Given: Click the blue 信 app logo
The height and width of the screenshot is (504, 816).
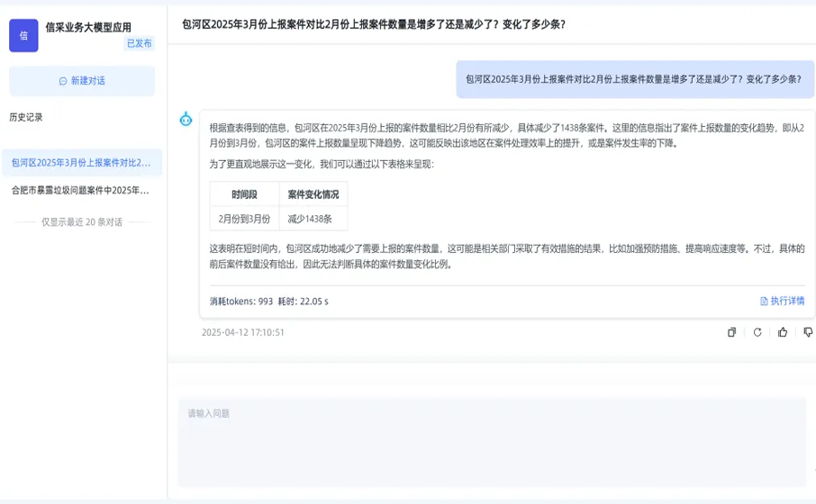Looking at the screenshot, I should pyautogui.click(x=23, y=35).
